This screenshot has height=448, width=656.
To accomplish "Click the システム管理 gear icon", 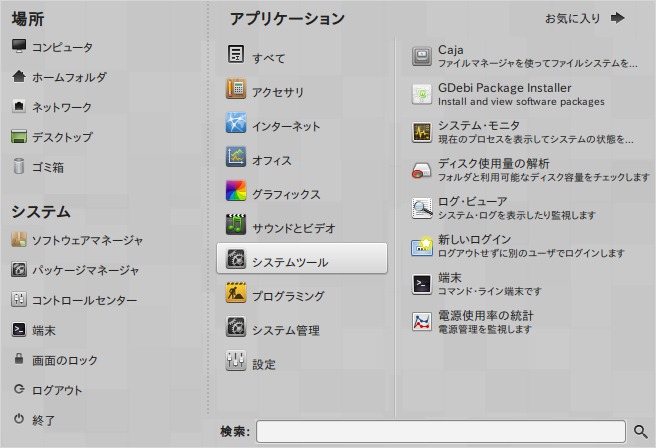I will 236,327.
